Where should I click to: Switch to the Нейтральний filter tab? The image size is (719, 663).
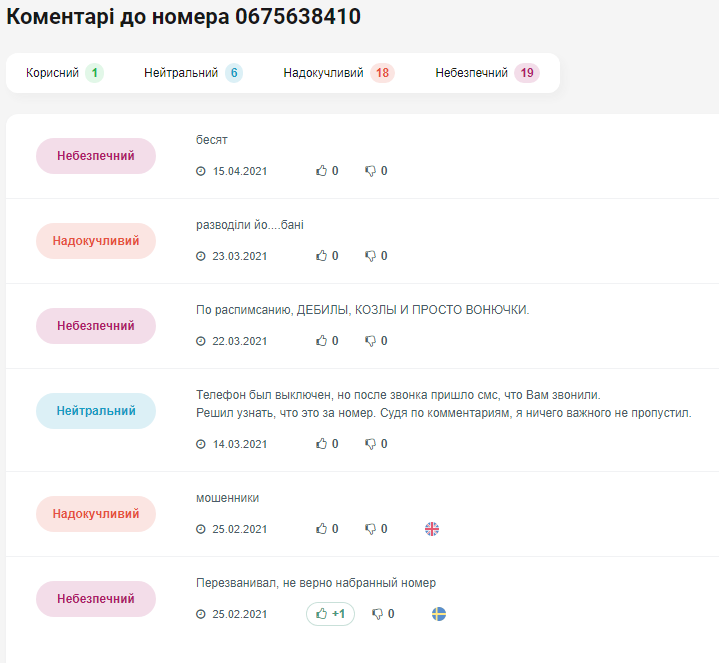coord(192,73)
